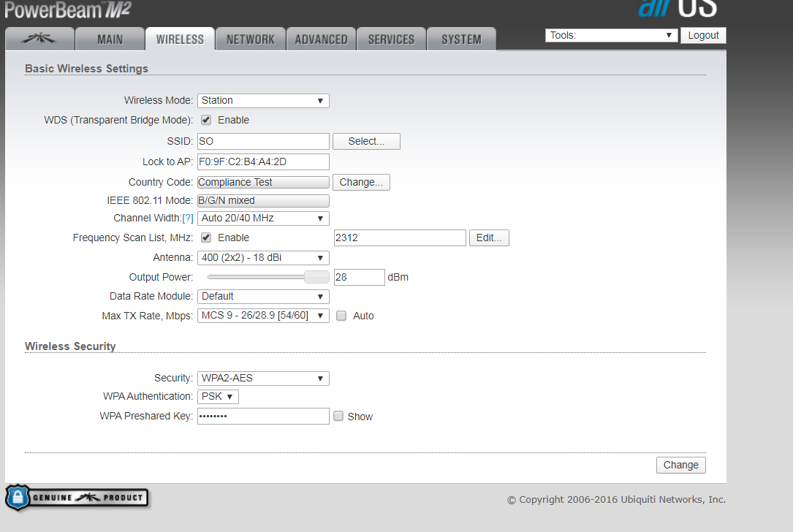Screen dimensions: 793x532
Task: Go to the SYSTEM tab
Action: click(x=461, y=39)
